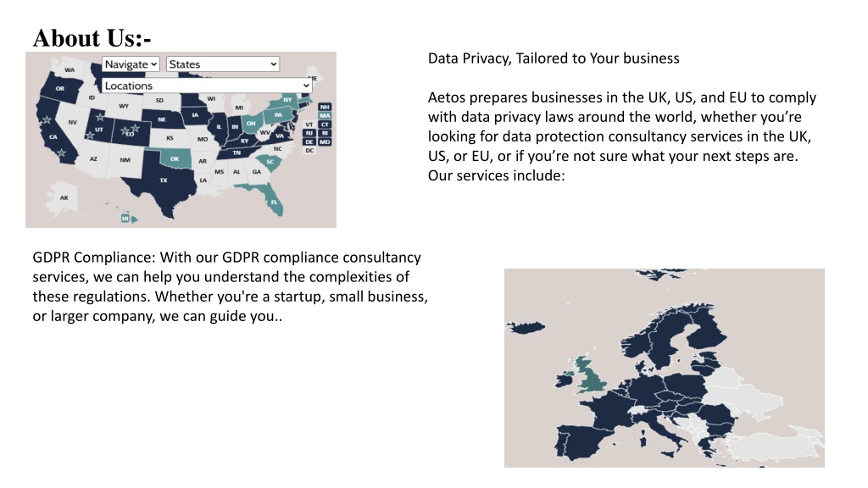Click Spain on the Europe map
This screenshot has width=868, height=488.
579,441
